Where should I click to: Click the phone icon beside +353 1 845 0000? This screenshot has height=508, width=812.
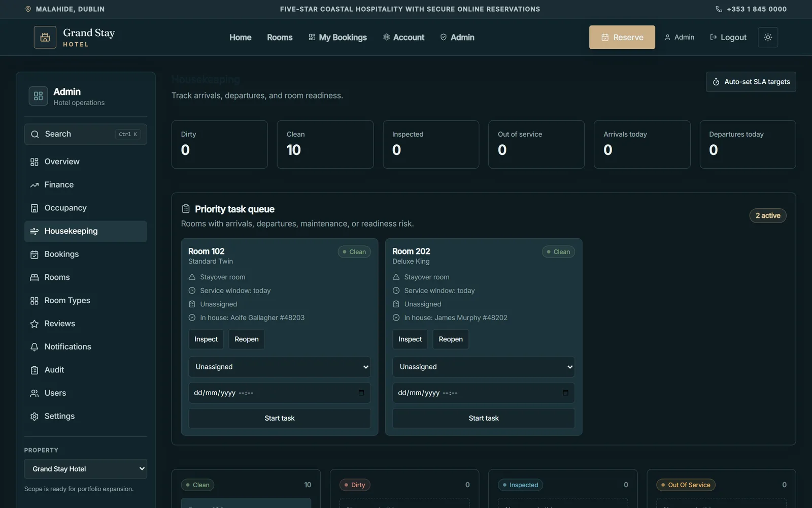point(719,9)
